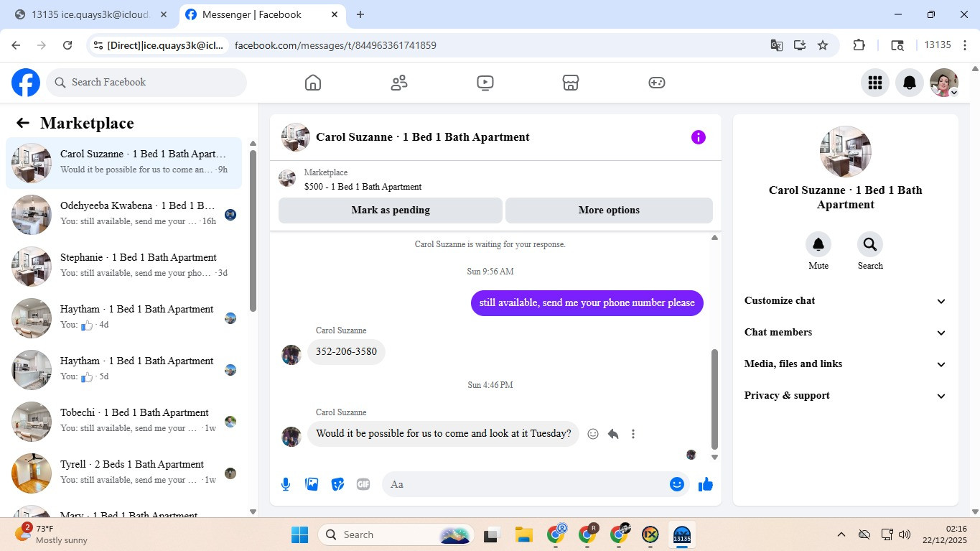The image size is (980, 551).
Task: Open the Odehyeeba Kwabena conversation
Action: tap(123, 215)
